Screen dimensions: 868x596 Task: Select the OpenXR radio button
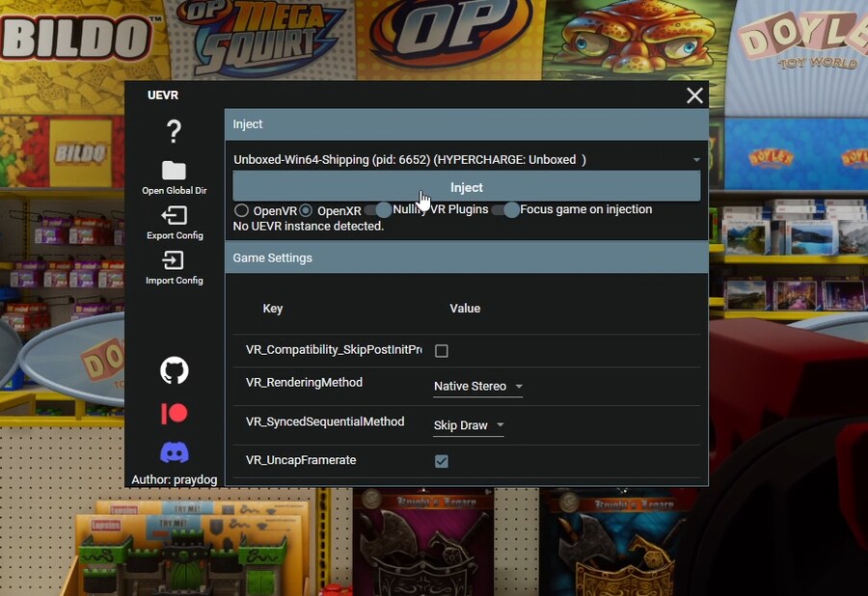(x=306, y=210)
